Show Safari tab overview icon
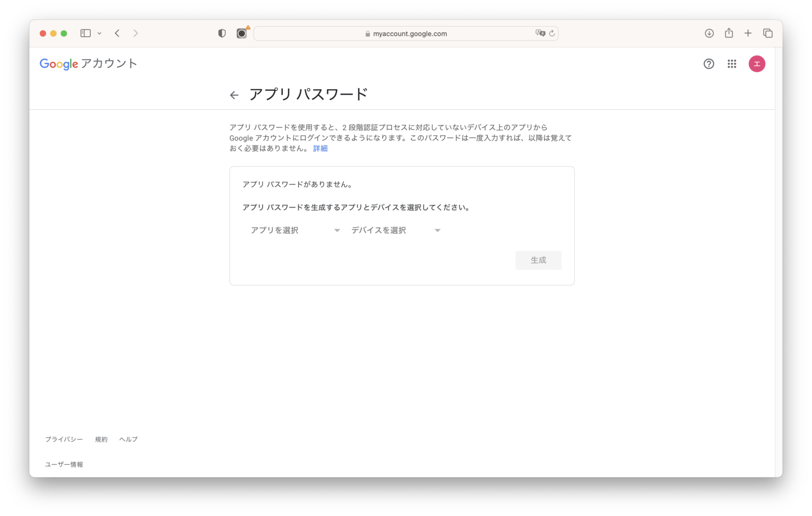812x516 pixels. pos(768,33)
